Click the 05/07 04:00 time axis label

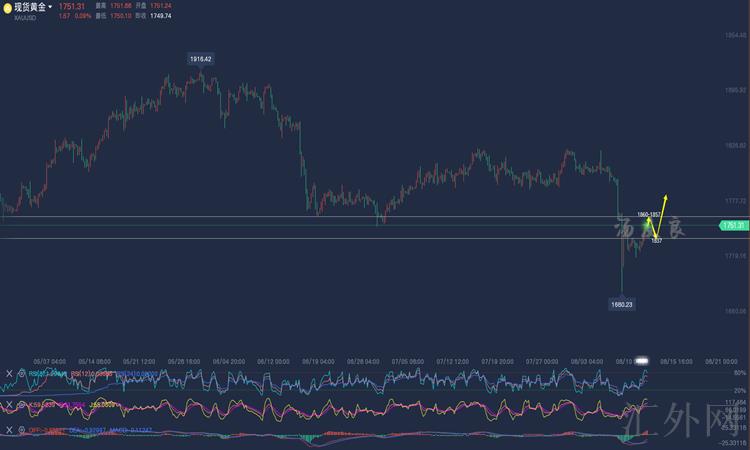click(50, 362)
